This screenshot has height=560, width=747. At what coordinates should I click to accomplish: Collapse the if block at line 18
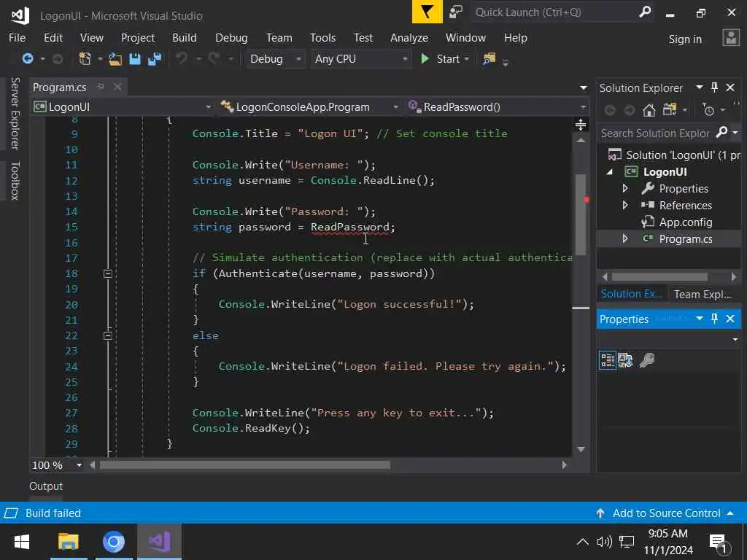coord(108,273)
